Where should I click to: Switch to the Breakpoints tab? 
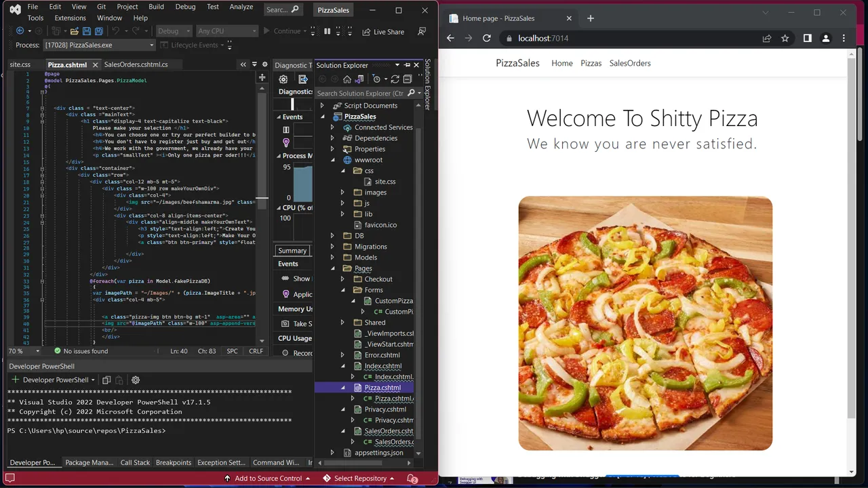tap(174, 463)
